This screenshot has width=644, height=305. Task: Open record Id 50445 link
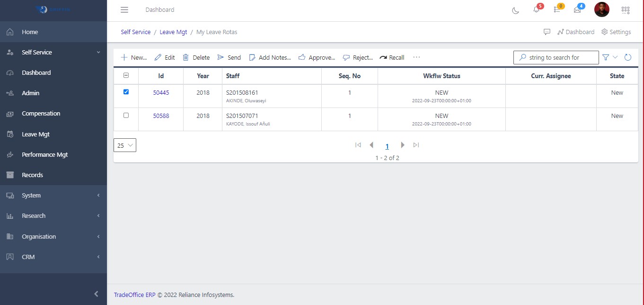pyautogui.click(x=161, y=92)
